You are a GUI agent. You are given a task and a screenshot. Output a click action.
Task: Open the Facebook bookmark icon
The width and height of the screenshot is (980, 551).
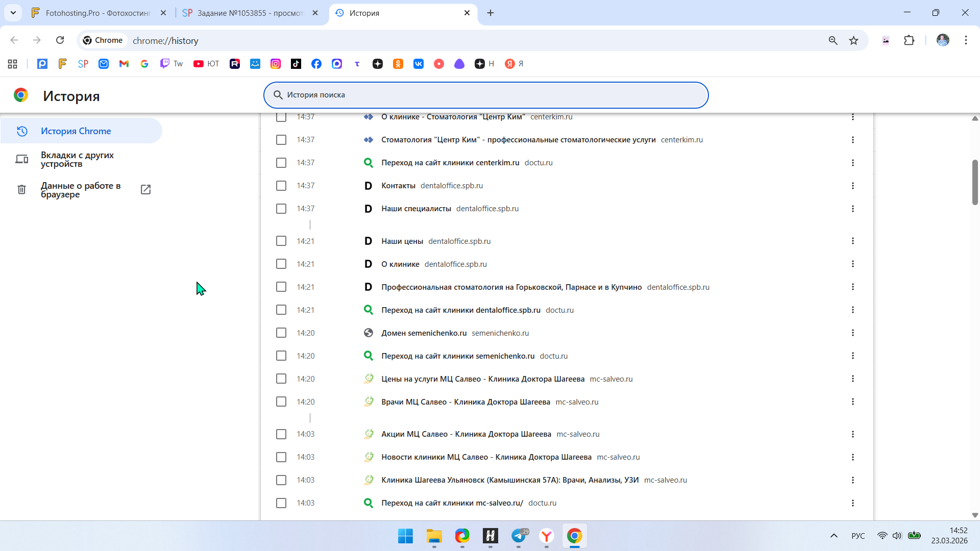click(x=316, y=64)
